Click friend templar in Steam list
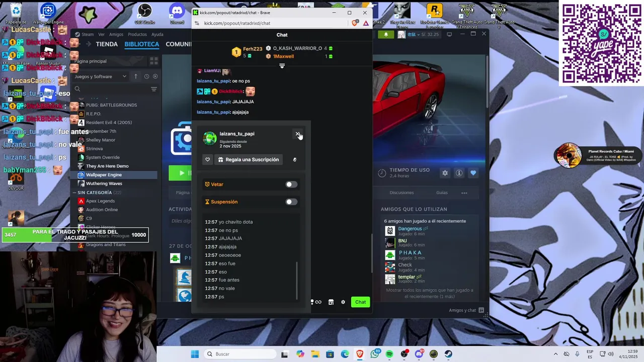Viewport: 644px width, 362px height. pos(407,277)
